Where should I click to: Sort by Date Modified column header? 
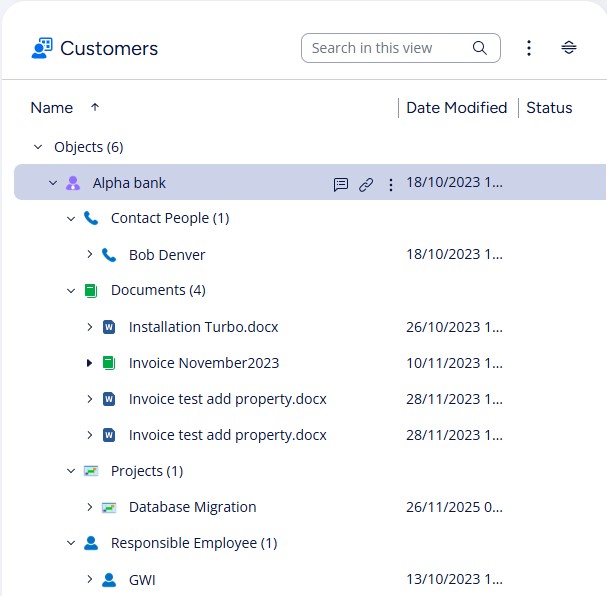tap(456, 108)
